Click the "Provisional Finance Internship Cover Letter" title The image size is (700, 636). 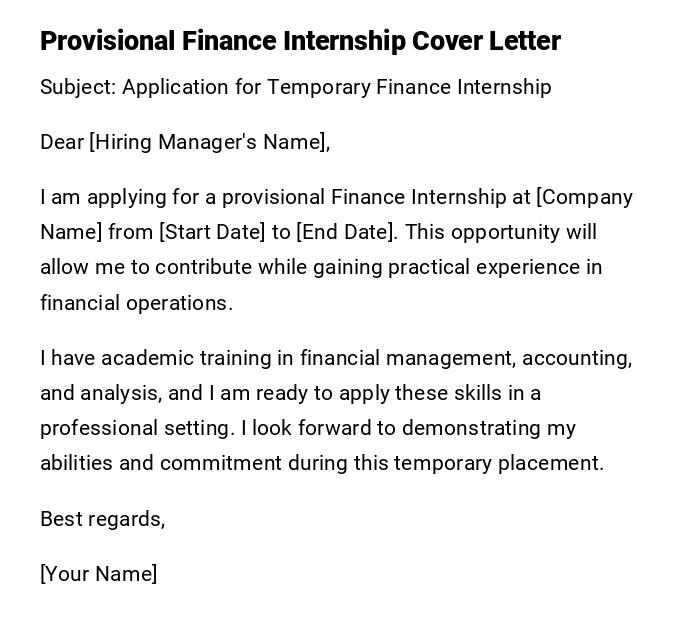tap(300, 41)
